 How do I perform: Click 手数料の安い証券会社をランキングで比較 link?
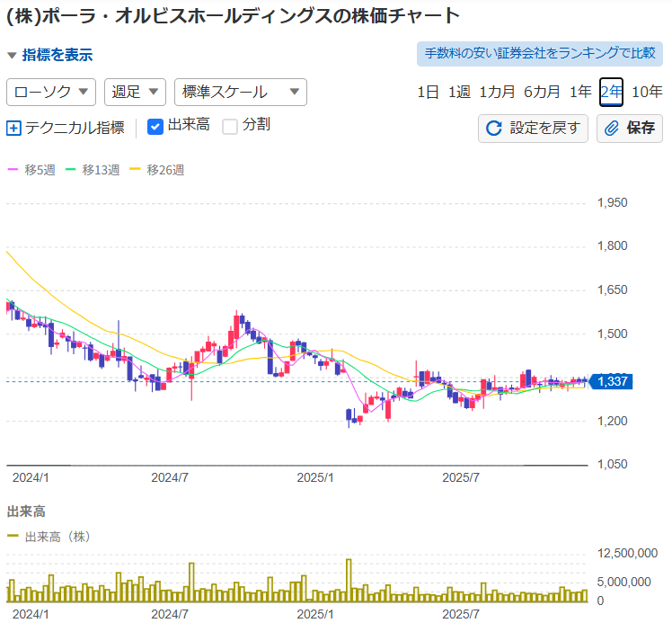tap(540, 53)
